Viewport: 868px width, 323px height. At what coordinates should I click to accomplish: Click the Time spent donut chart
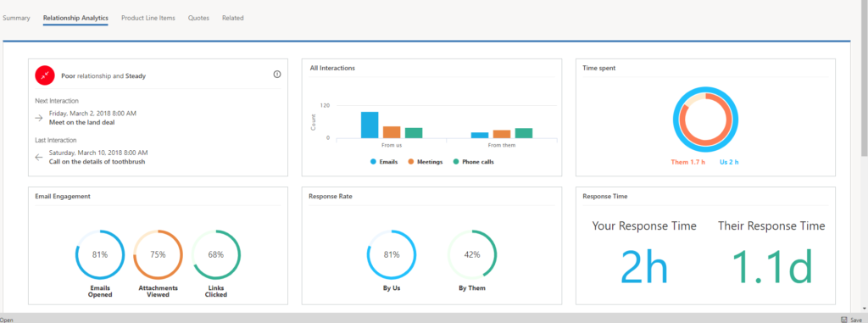point(706,120)
